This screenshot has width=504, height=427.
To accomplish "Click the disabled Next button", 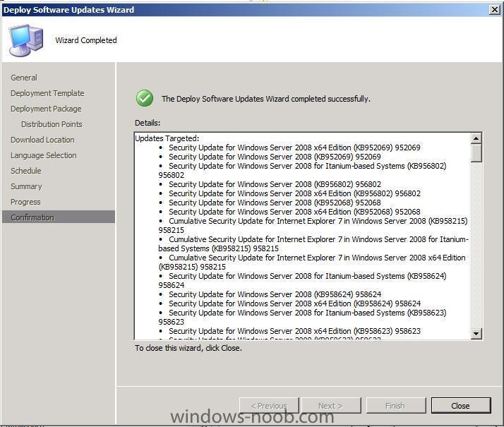I will pyautogui.click(x=331, y=406).
